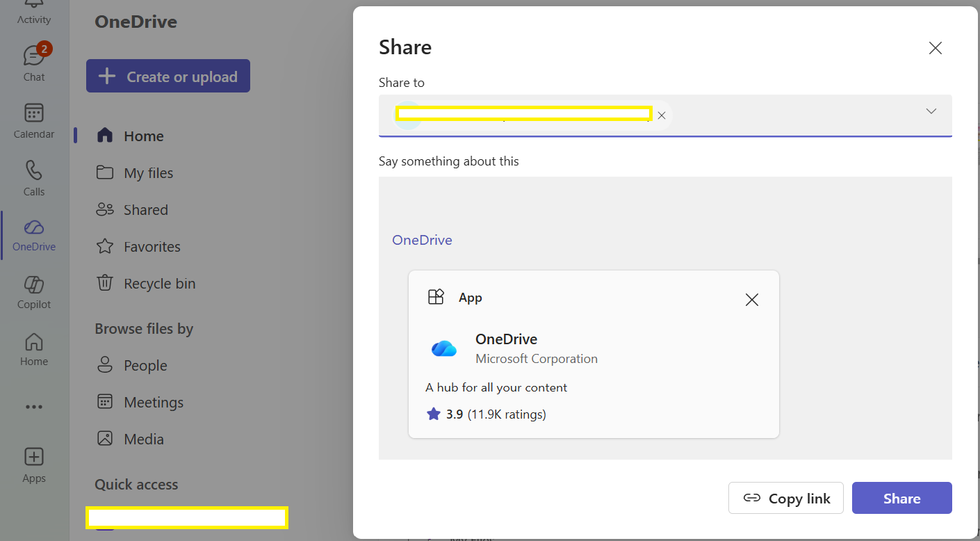Viewport: 980px width, 541px height.
Task: Click the OneDrive cloud logo on app card
Action: [443, 348]
